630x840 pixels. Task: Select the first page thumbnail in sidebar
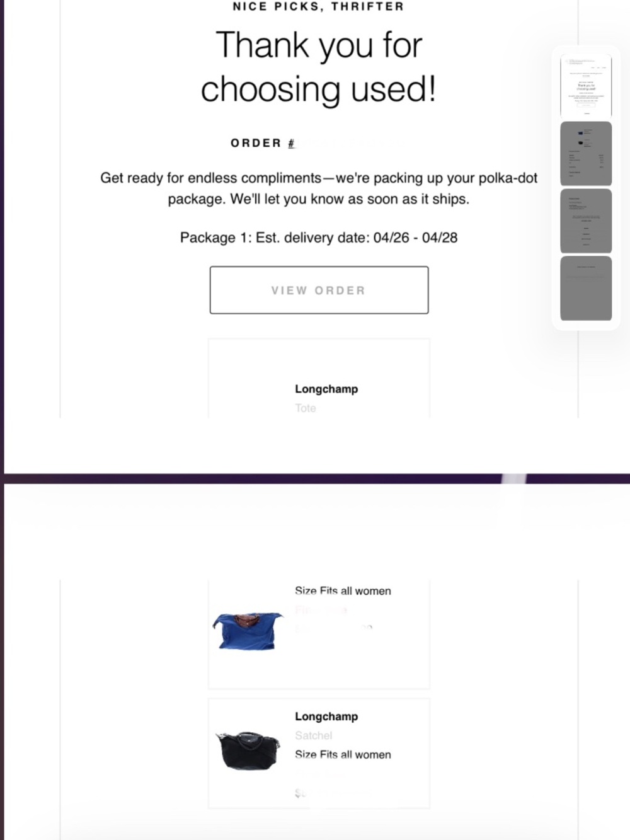click(586, 86)
